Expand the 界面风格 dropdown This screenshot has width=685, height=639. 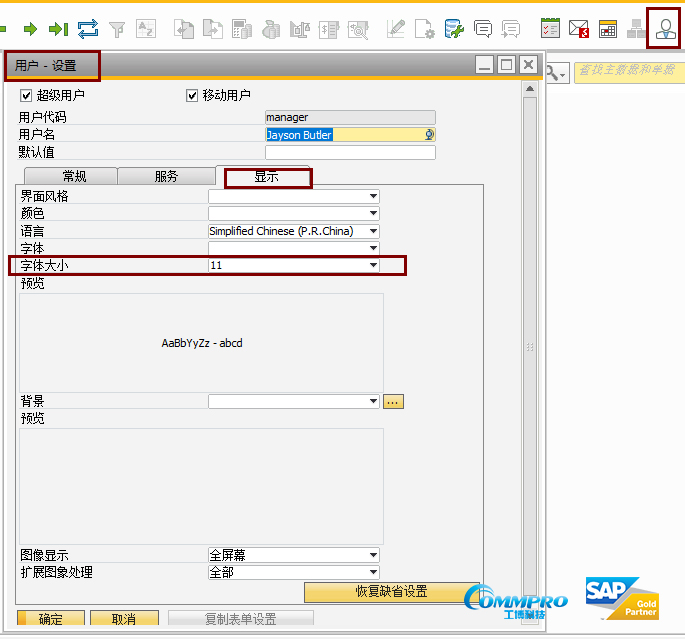[373, 197]
